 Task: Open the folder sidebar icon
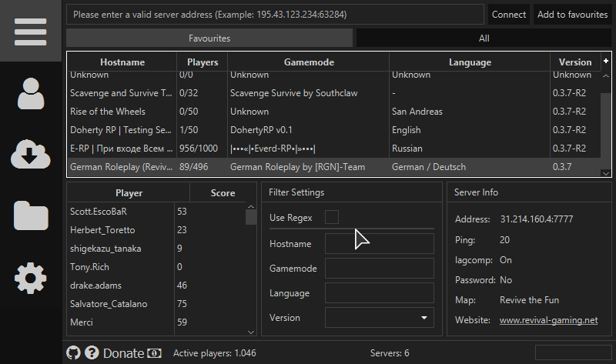pyautogui.click(x=30, y=216)
